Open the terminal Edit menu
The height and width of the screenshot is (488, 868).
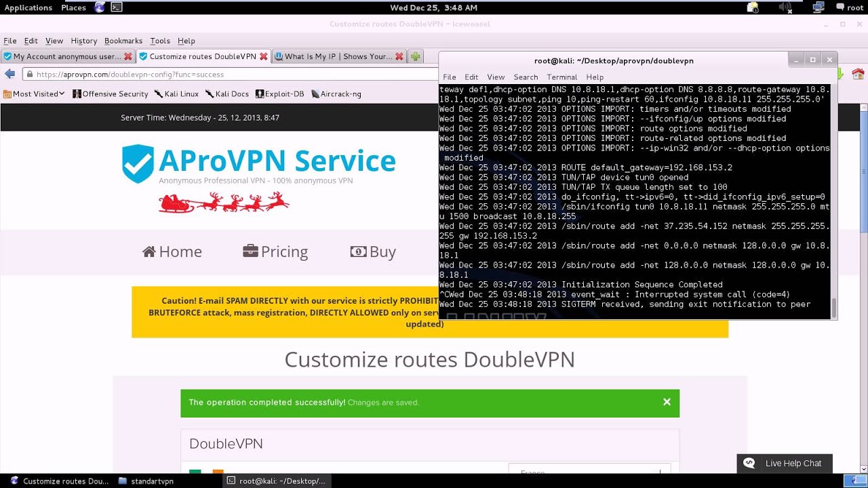471,77
